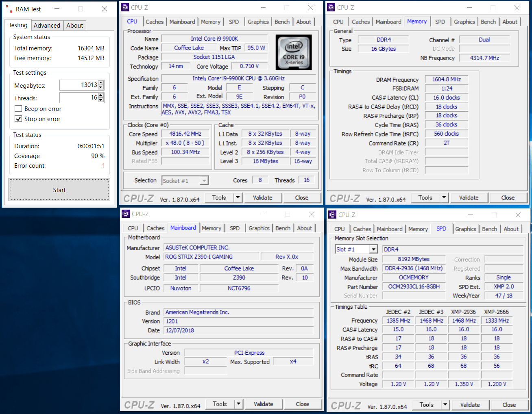Image resolution: width=532 pixels, height=414 pixels.
Task: Open the Tools dropdown arrow in the SPD tab window
Action: tap(445, 405)
